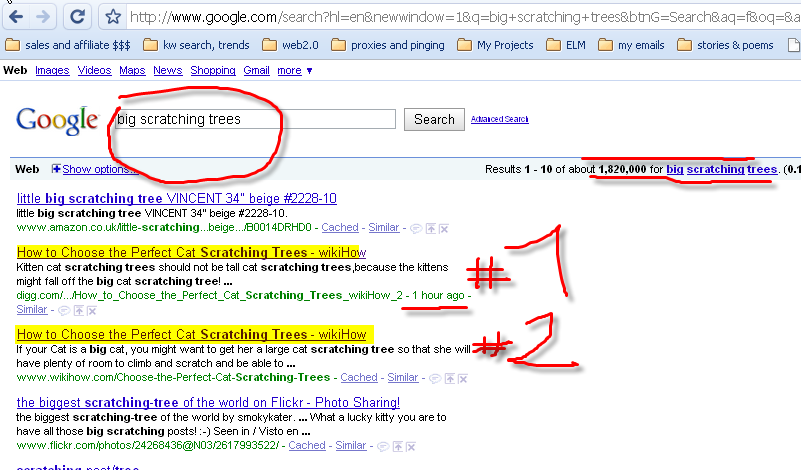Bookmark this page with the star icon
This screenshot has height=470, width=801.
113,17
